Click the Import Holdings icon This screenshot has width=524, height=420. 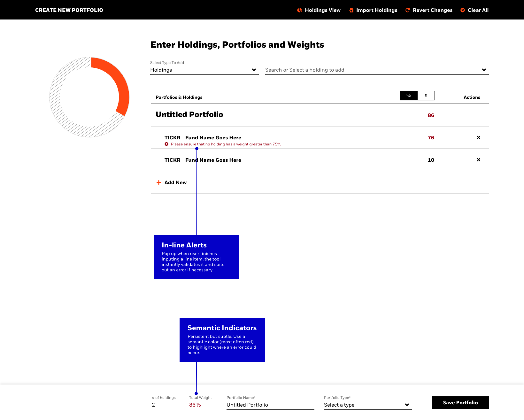351,10
